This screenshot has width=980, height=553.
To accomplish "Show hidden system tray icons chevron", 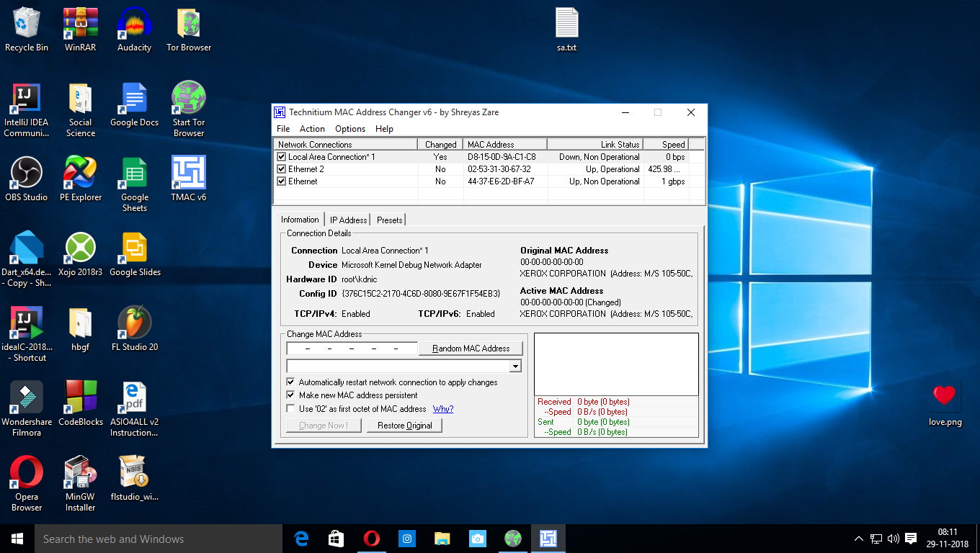I will click(x=858, y=539).
